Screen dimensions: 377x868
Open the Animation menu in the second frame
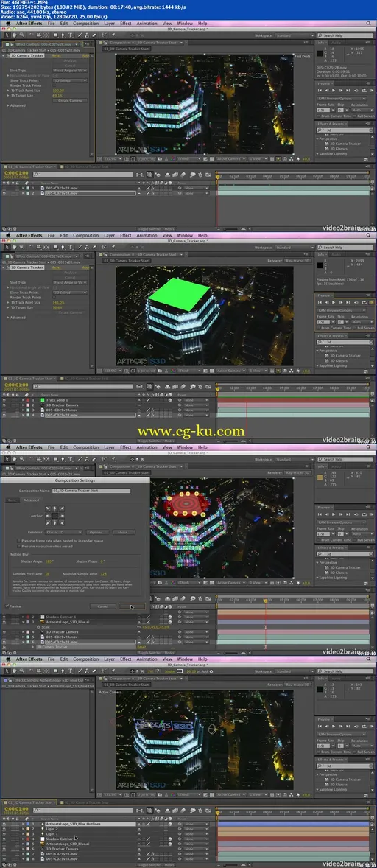pyautogui.click(x=147, y=235)
